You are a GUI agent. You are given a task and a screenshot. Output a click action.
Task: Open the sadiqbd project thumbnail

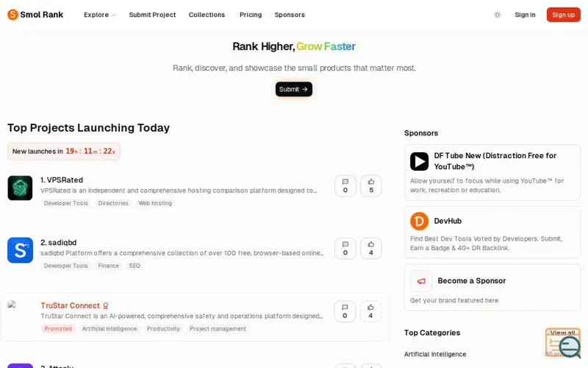20,250
